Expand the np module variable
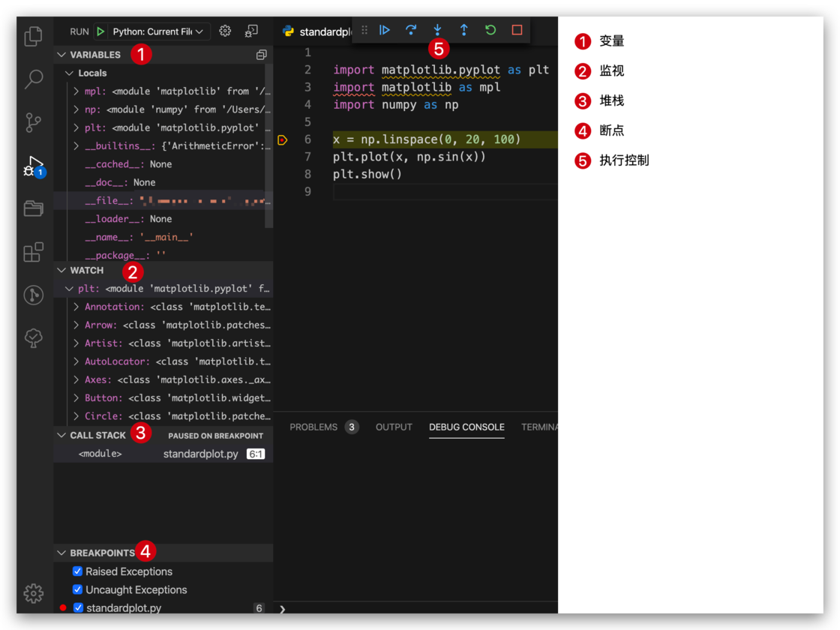The image size is (840, 630). coord(76,109)
